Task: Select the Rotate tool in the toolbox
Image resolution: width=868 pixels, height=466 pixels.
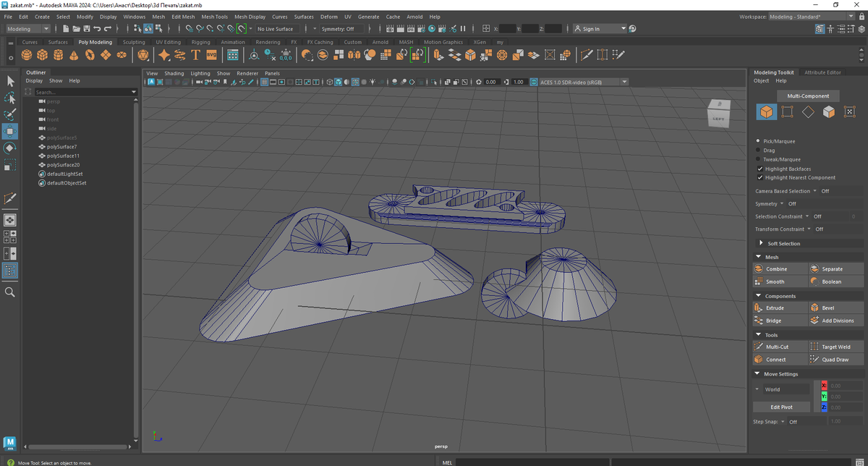Action: click(x=10, y=148)
